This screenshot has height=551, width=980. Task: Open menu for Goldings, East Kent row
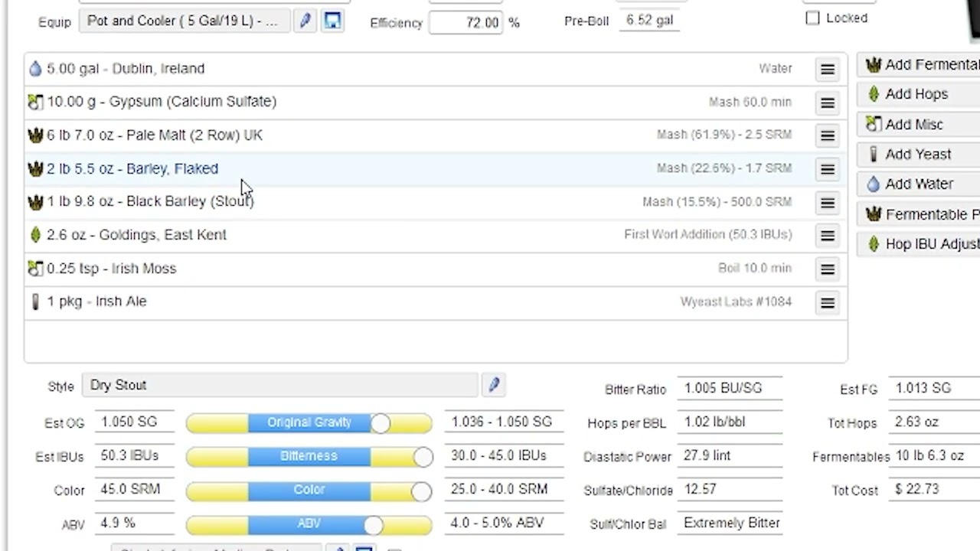pyautogui.click(x=828, y=236)
